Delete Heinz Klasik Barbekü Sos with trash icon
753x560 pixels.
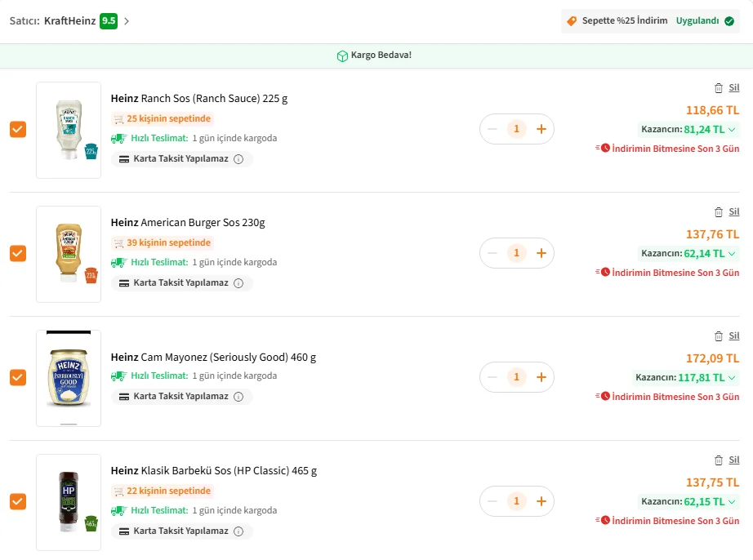(x=719, y=460)
